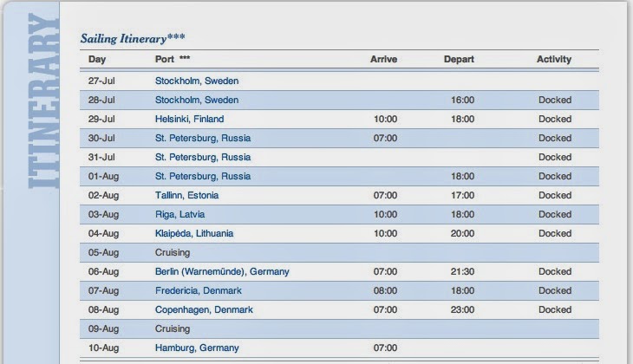Open the Helsinki, Finland port link
The image size is (633, 364).
189,119
